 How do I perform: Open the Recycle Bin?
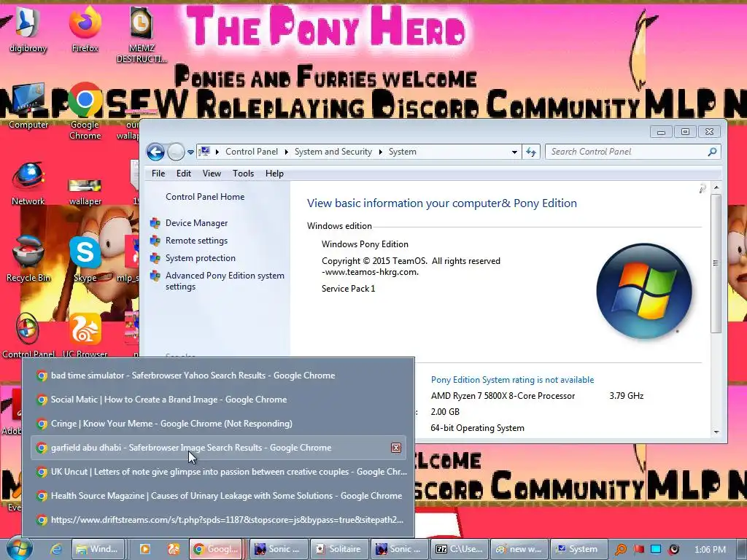tap(28, 260)
